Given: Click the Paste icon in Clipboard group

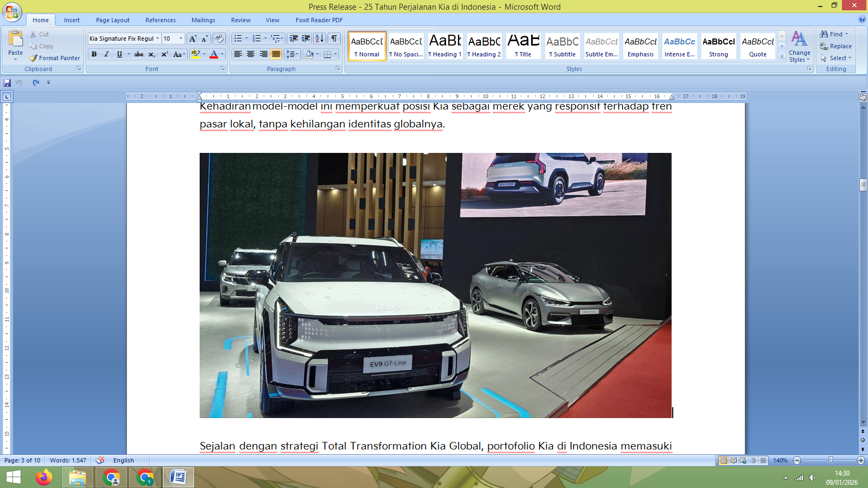Looking at the screenshot, I should [x=15, y=39].
